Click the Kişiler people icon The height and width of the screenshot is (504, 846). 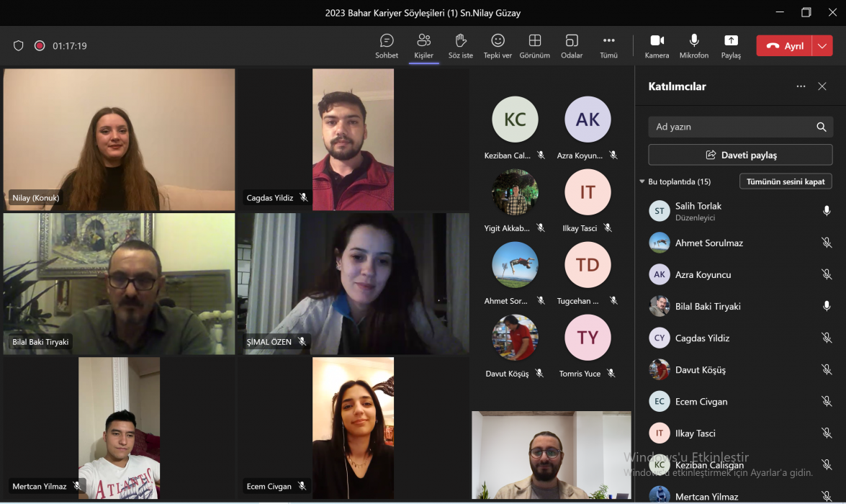[x=423, y=45]
